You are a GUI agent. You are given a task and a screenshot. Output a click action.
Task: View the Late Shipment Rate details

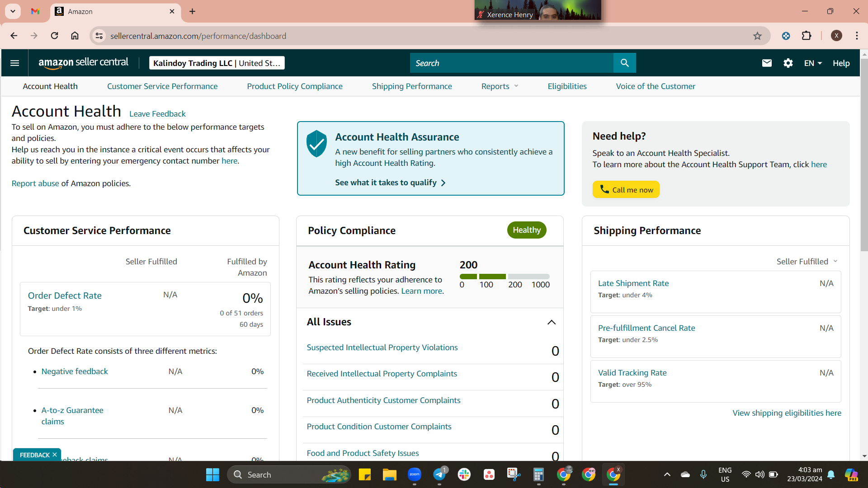tap(633, 283)
